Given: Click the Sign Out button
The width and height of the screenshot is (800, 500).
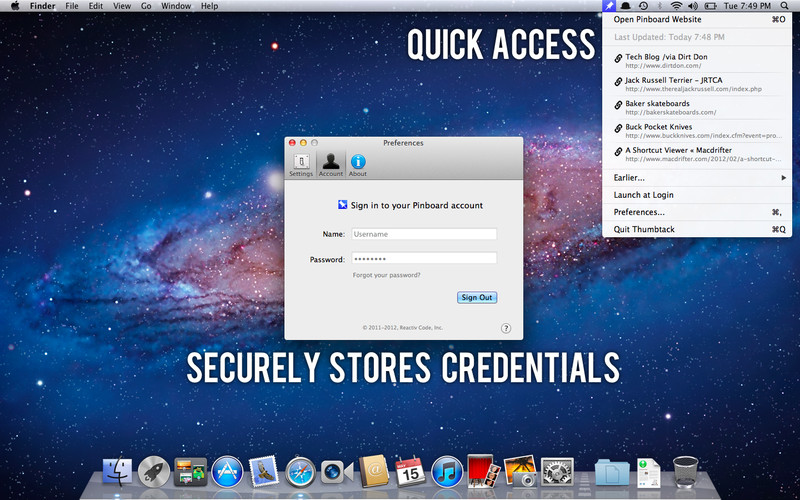Looking at the screenshot, I should 477,297.
